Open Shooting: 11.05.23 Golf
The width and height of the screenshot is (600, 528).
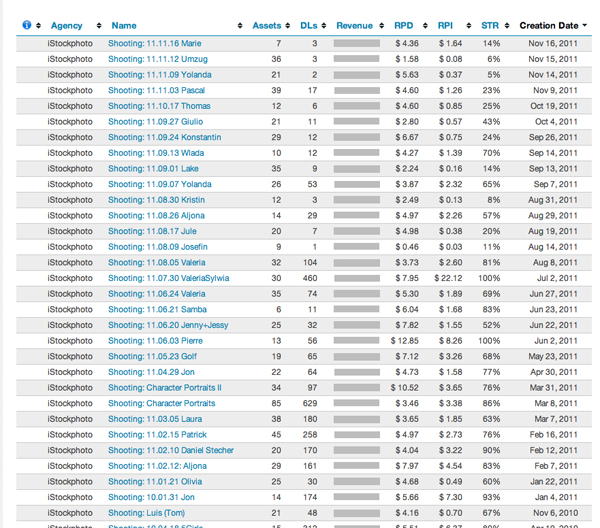click(x=152, y=357)
